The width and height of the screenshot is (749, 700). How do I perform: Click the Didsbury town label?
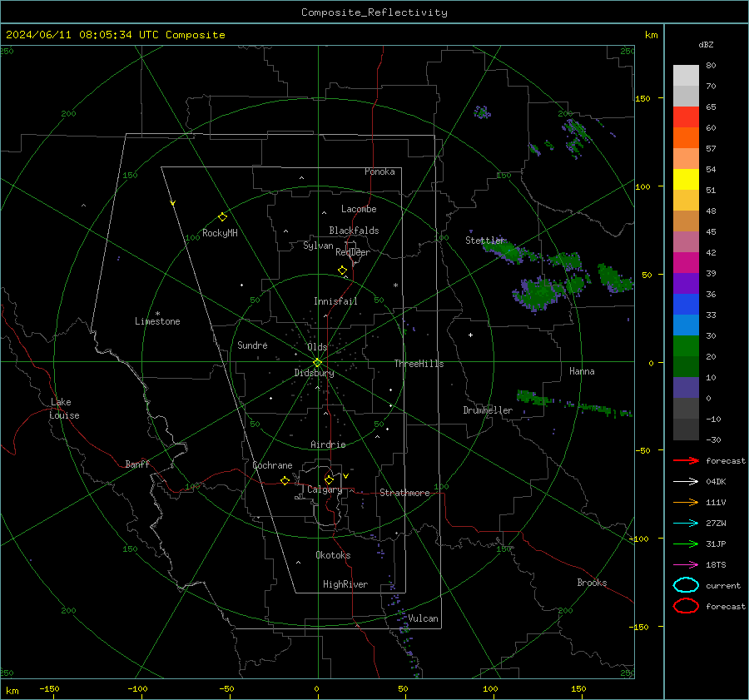[314, 373]
